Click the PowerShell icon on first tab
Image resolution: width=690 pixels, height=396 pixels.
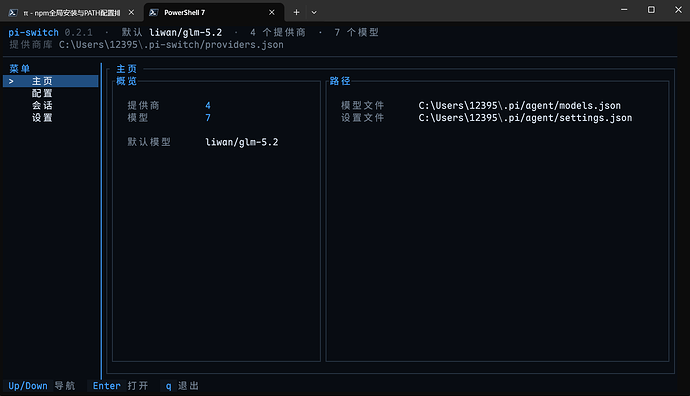click(x=13, y=12)
